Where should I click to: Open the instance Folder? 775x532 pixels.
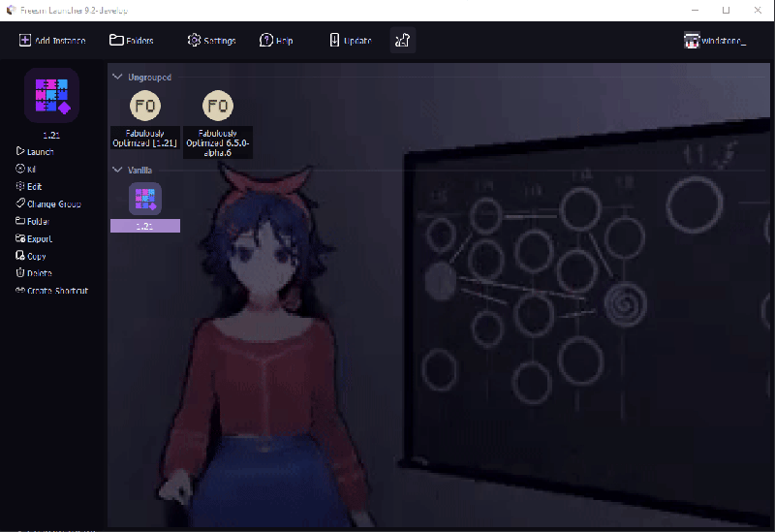tap(33, 221)
